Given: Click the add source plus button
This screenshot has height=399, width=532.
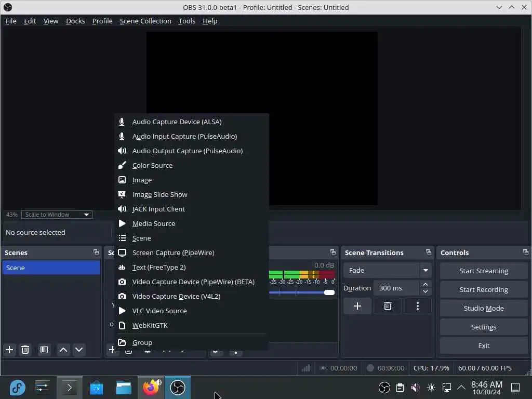Looking at the screenshot, I should click(112, 350).
